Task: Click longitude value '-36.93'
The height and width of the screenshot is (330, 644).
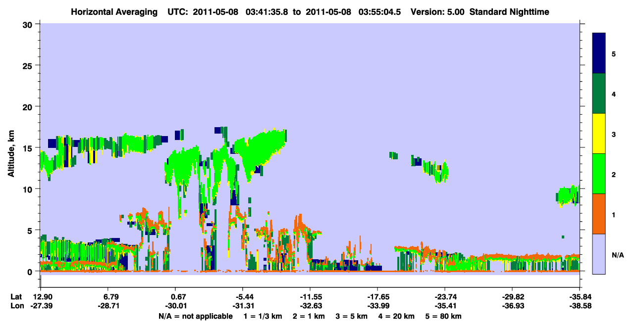Action: [512, 306]
